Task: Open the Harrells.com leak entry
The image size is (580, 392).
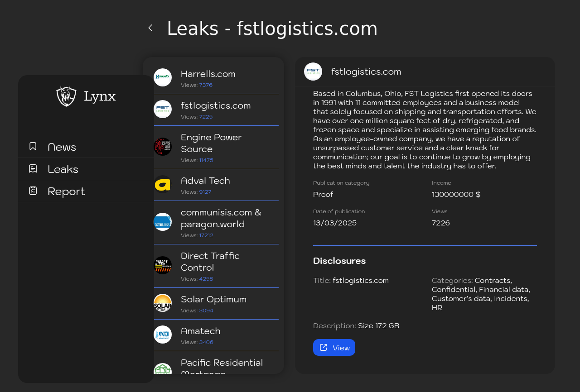Action: [x=216, y=78]
